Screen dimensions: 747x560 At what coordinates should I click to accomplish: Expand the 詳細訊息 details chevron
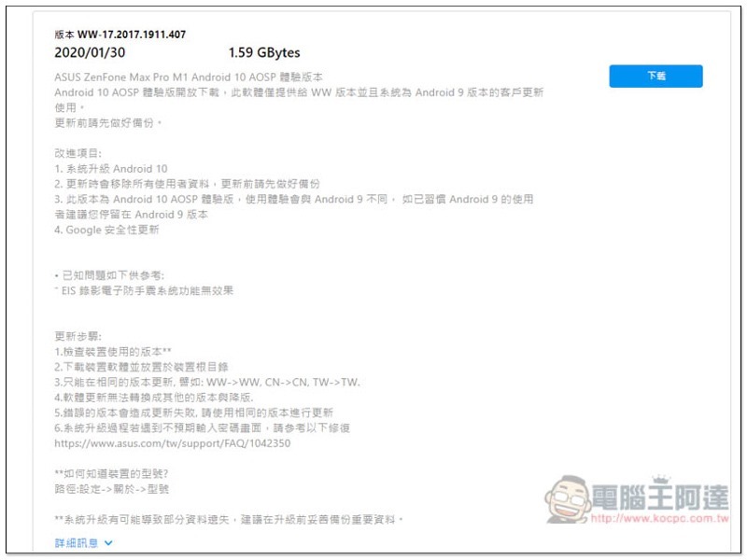[x=108, y=543]
